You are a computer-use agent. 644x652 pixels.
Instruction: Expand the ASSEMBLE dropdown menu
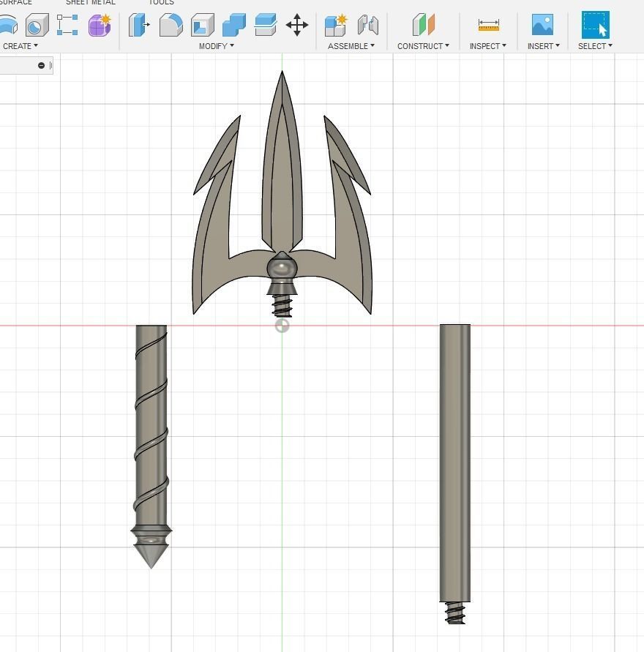point(351,46)
